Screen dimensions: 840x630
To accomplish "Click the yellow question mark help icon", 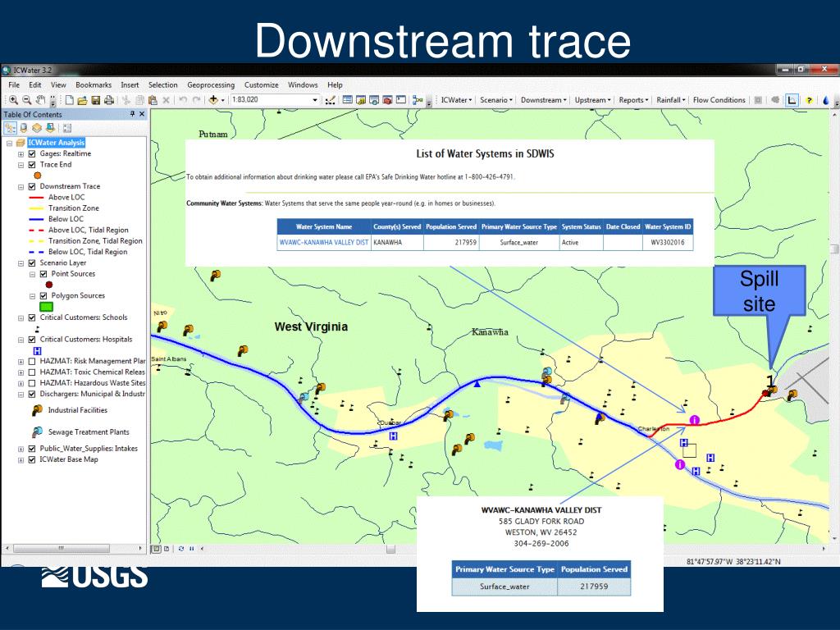I will pyautogui.click(x=809, y=100).
